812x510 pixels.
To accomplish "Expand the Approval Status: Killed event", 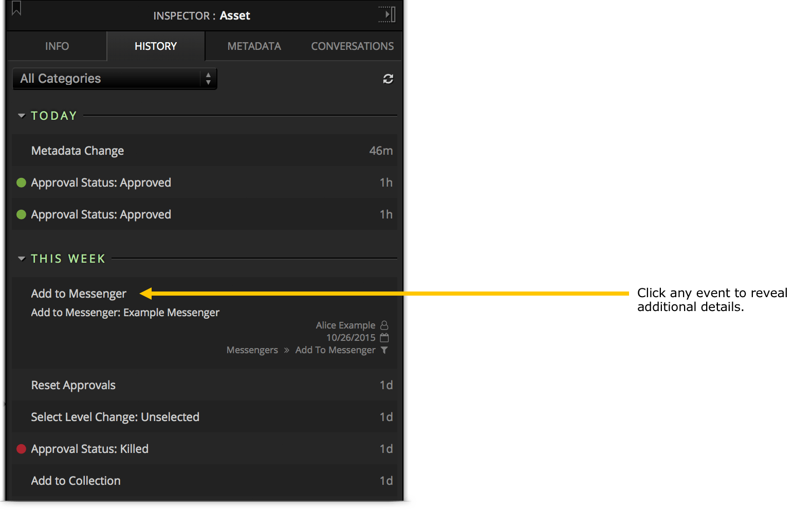I will click(x=205, y=449).
